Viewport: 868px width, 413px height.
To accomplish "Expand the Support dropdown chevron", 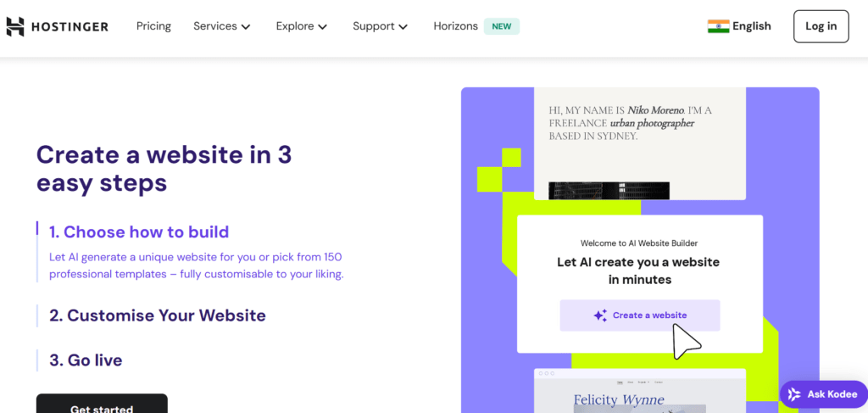I will [x=403, y=26].
